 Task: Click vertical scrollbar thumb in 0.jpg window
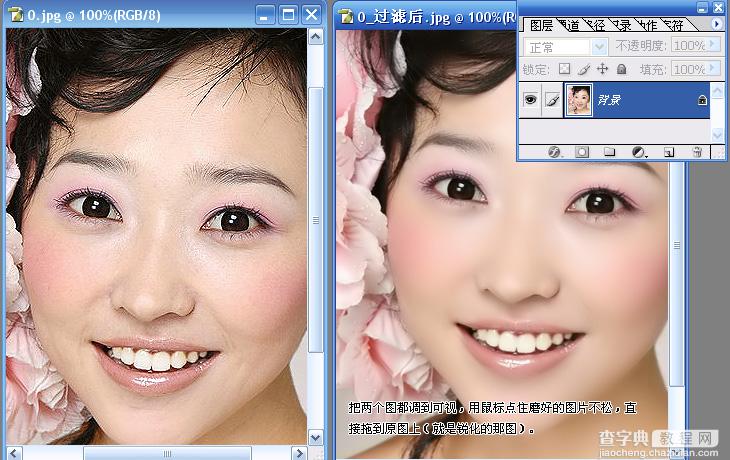click(x=316, y=220)
